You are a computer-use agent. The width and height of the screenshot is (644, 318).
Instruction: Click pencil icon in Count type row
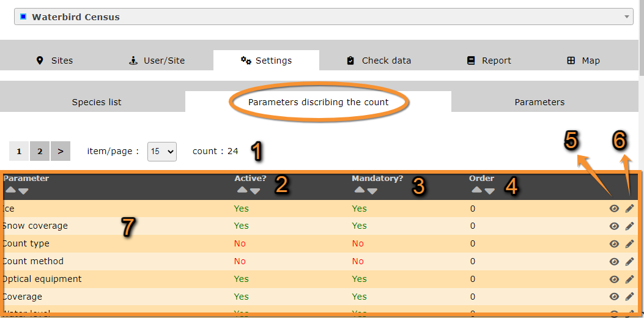[629, 244]
